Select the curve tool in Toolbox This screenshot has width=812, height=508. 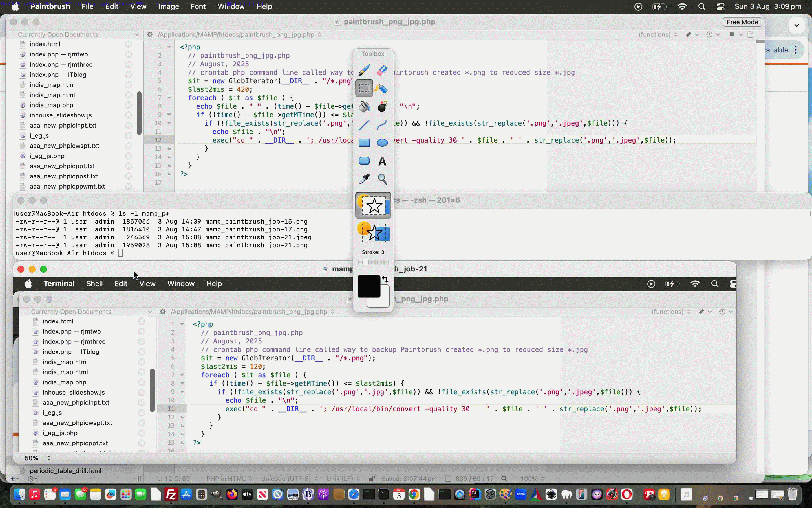point(382,125)
